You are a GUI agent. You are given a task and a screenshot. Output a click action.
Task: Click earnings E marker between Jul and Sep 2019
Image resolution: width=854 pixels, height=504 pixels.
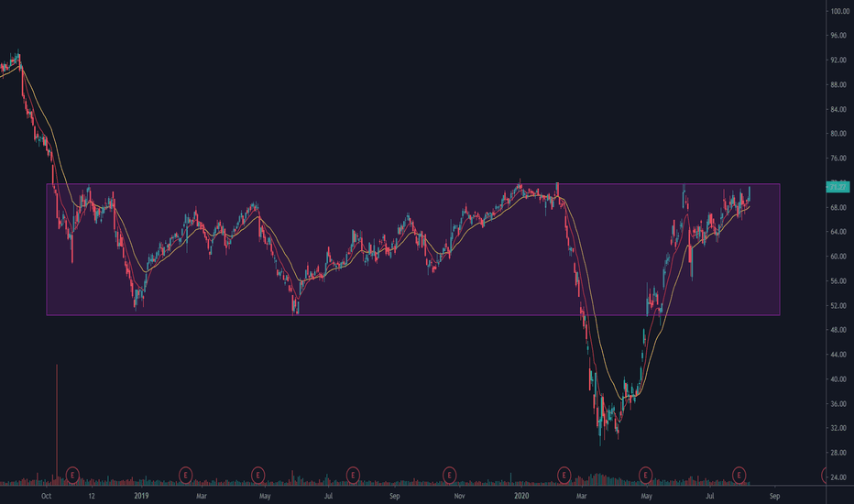click(353, 475)
